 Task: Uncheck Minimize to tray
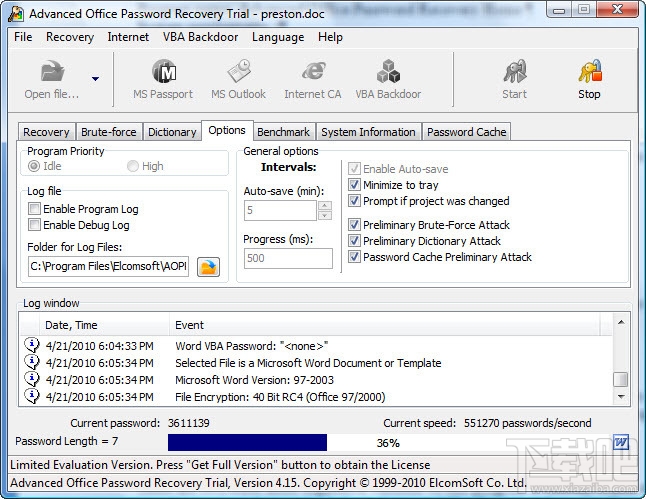(x=354, y=185)
